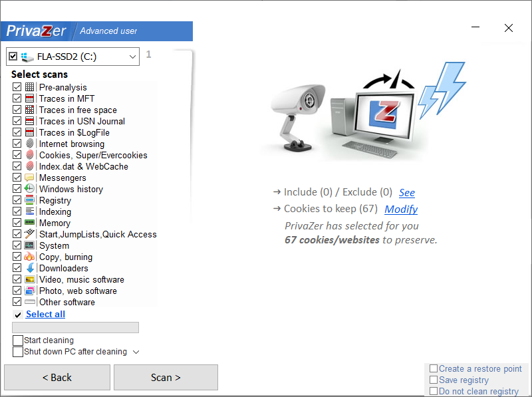532x397 pixels.
Task: Click the Cookies to keep (67) text
Action: (331, 209)
